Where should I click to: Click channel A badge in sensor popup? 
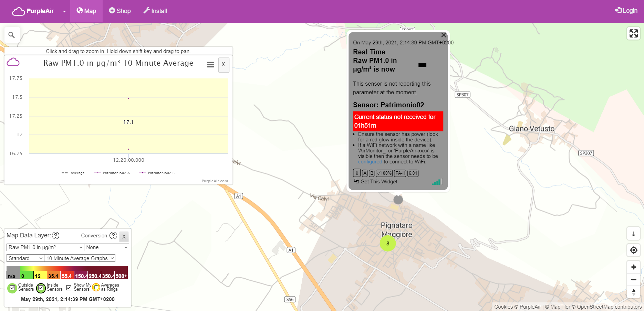(365, 173)
